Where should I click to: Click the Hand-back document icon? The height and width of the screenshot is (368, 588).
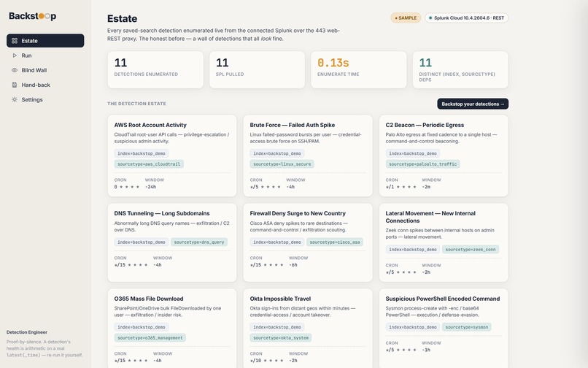pyautogui.click(x=15, y=85)
